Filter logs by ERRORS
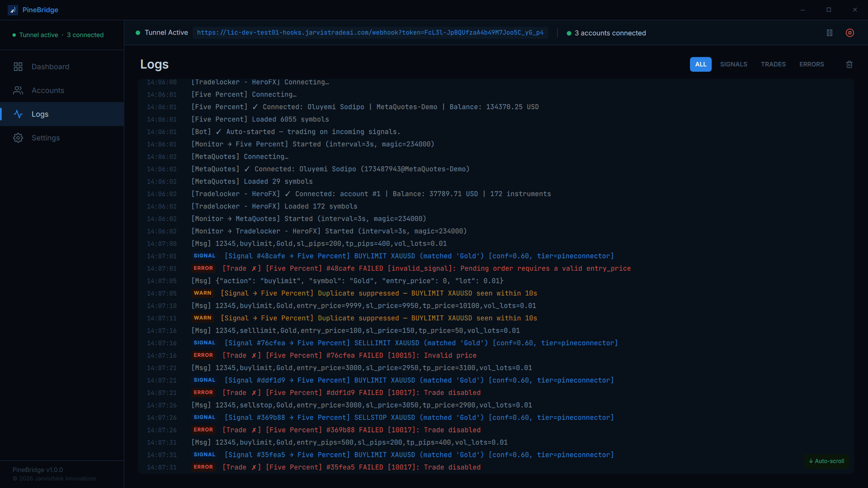 point(811,65)
